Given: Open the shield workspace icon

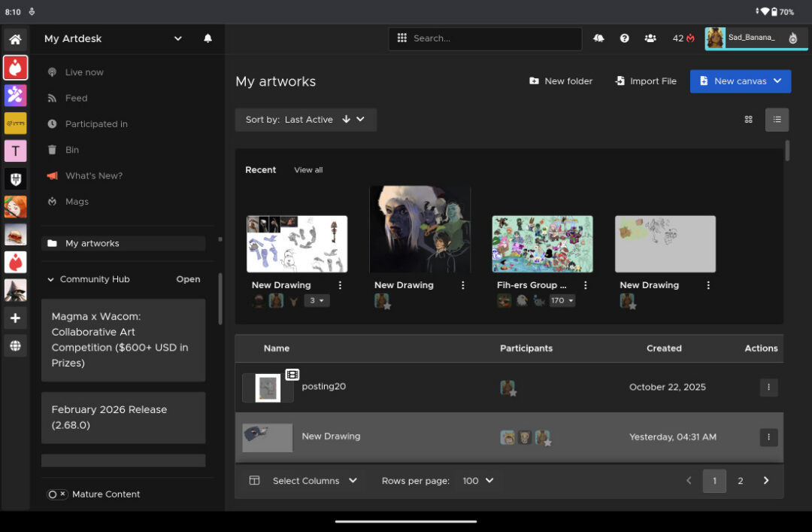Looking at the screenshot, I should click(15, 179).
